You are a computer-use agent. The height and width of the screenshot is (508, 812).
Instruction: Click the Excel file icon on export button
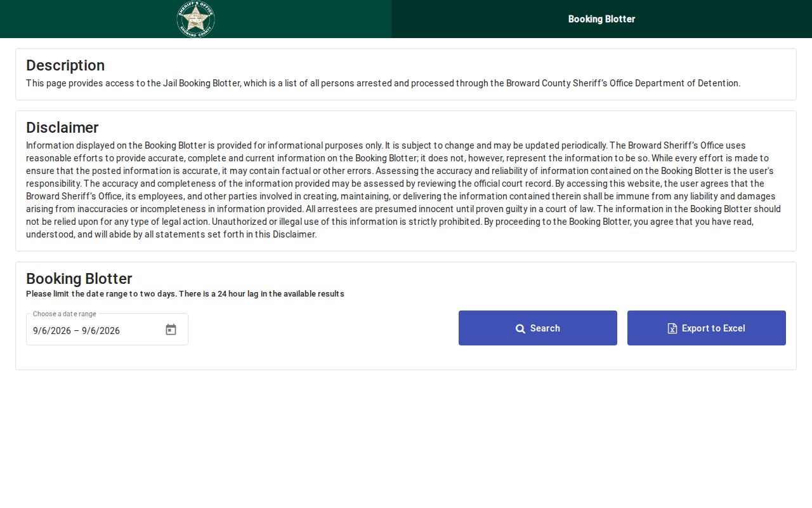coord(672,328)
